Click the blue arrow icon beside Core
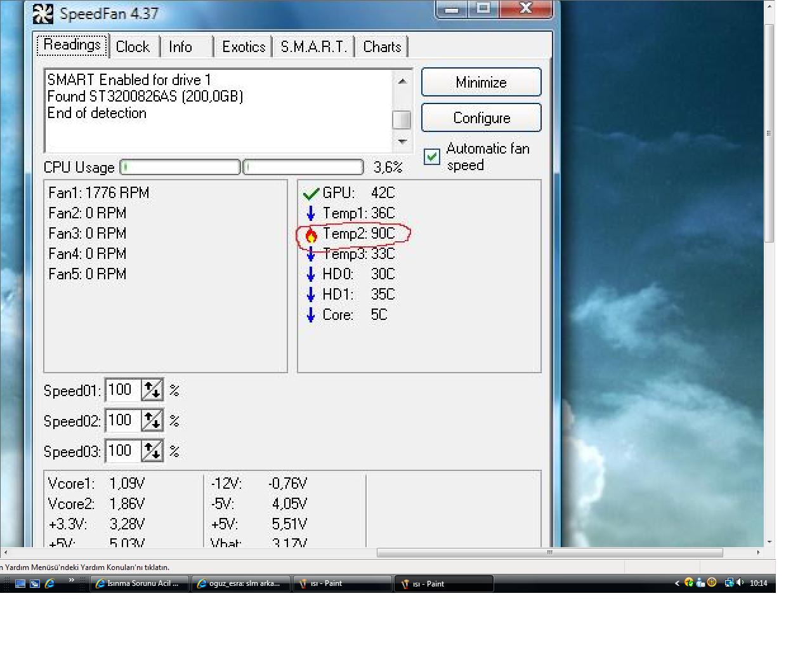 (x=311, y=315)
